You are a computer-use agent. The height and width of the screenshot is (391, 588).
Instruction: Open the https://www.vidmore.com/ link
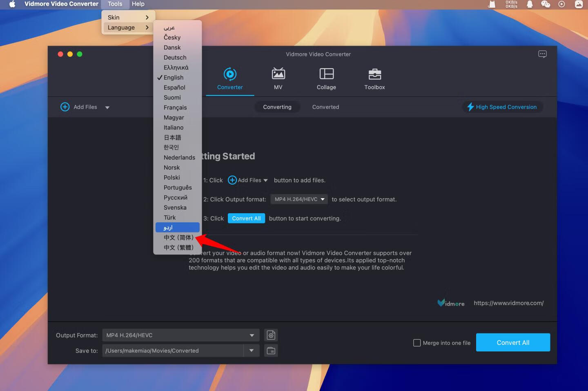click(x=508, y=303)
